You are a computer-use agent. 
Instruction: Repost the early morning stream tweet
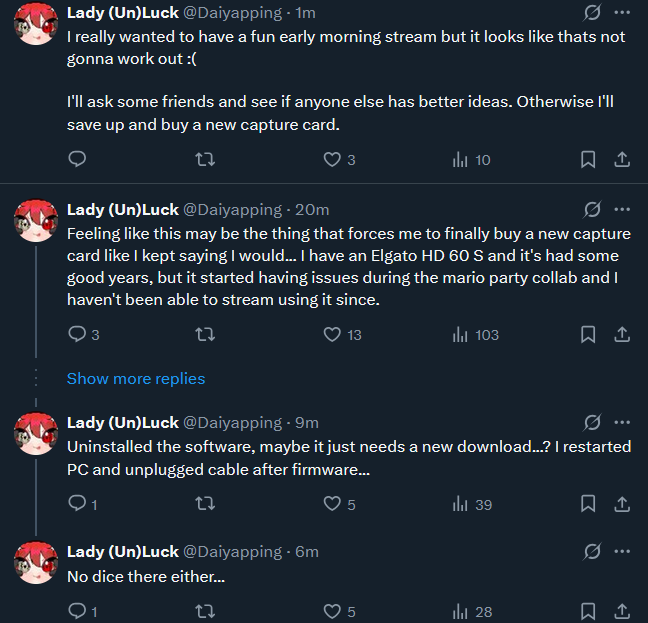tap(205, 160)
